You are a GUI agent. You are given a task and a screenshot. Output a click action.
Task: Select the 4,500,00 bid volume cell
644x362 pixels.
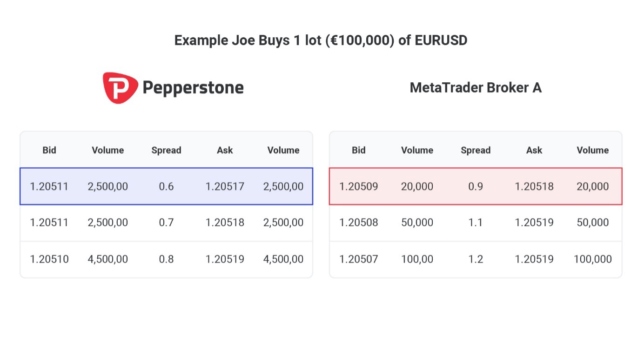coord(107,259)
